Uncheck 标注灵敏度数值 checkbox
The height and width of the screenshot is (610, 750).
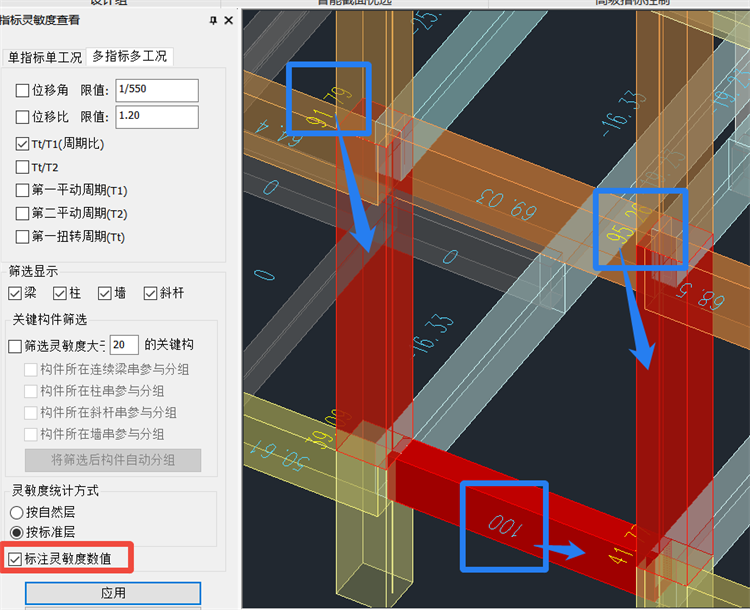(15, 559)
